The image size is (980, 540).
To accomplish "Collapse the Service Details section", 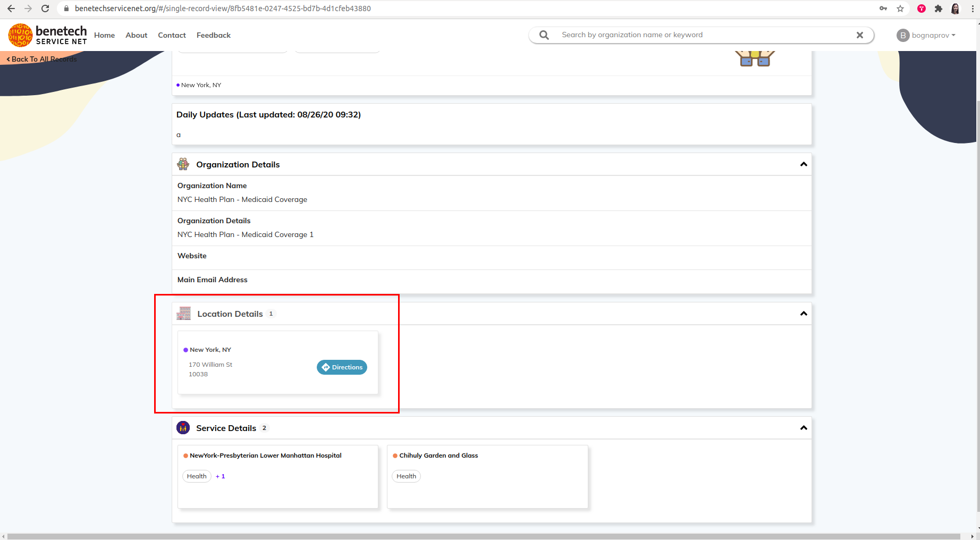I will (803, 427).
